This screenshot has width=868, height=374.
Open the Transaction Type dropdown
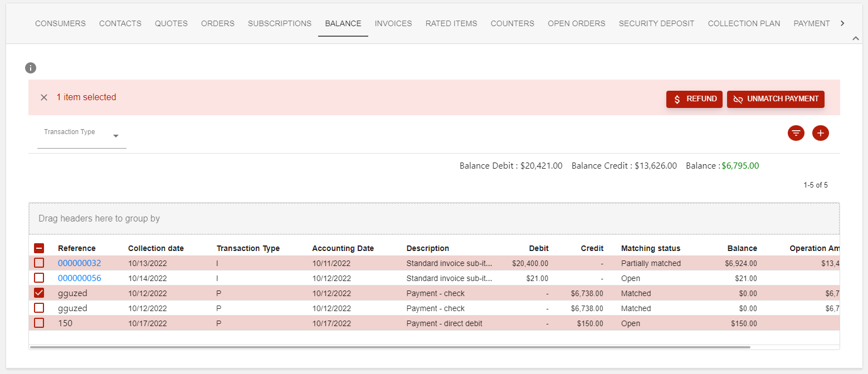click(x=82, y=136)
